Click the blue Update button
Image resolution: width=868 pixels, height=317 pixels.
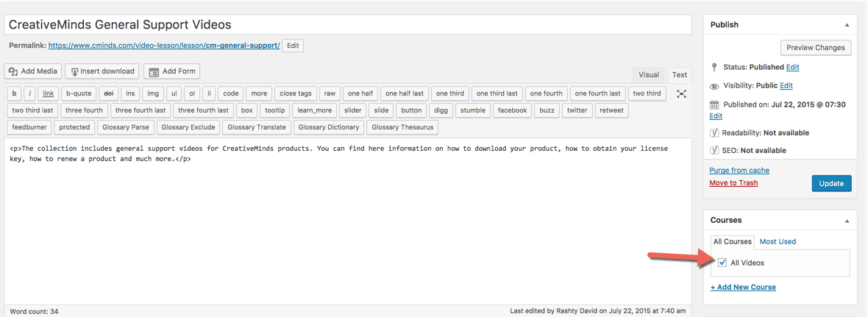point(831,184)
